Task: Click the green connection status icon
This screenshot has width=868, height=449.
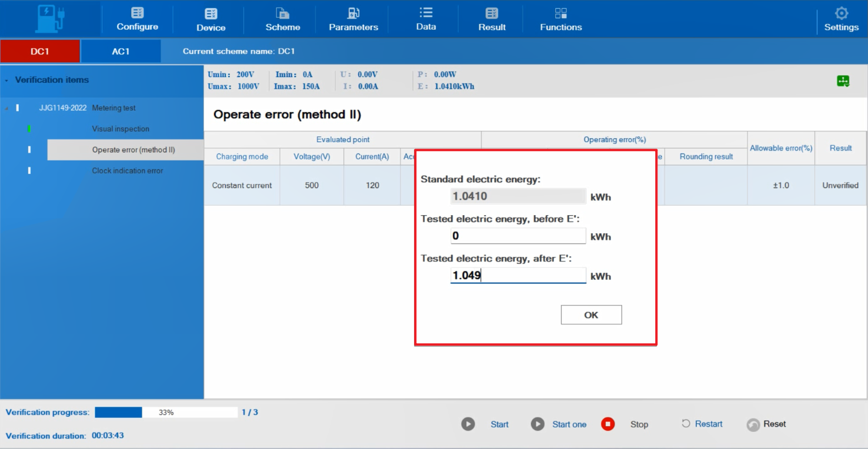Action: click(843, 82)
